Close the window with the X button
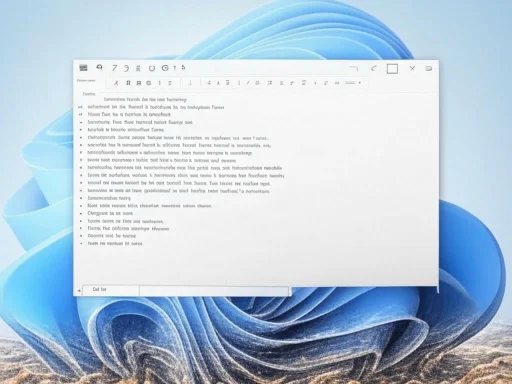The image size is (512, 384). [x=412, y=68]
